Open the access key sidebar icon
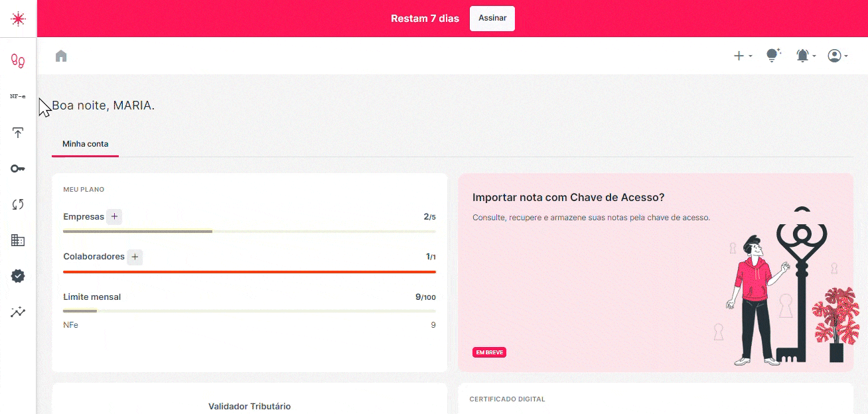Viewport: 868px width, 414px height. (18, 169)
